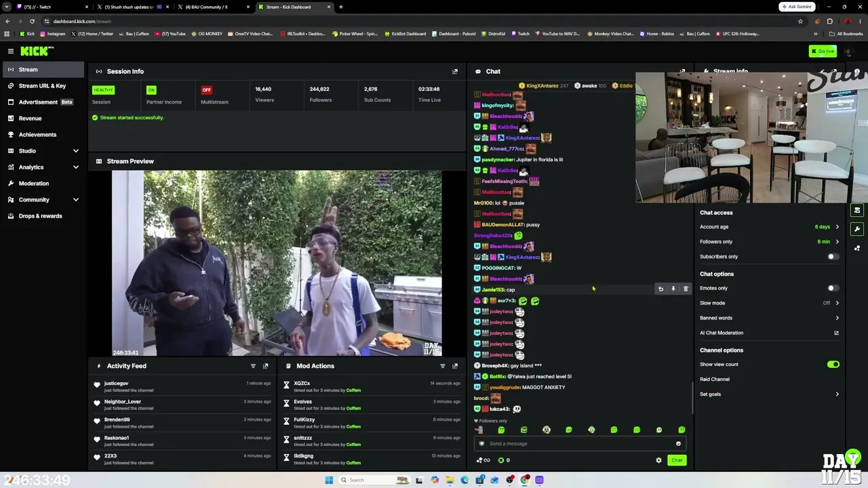Switch to Shush shush updates tab

132,7
